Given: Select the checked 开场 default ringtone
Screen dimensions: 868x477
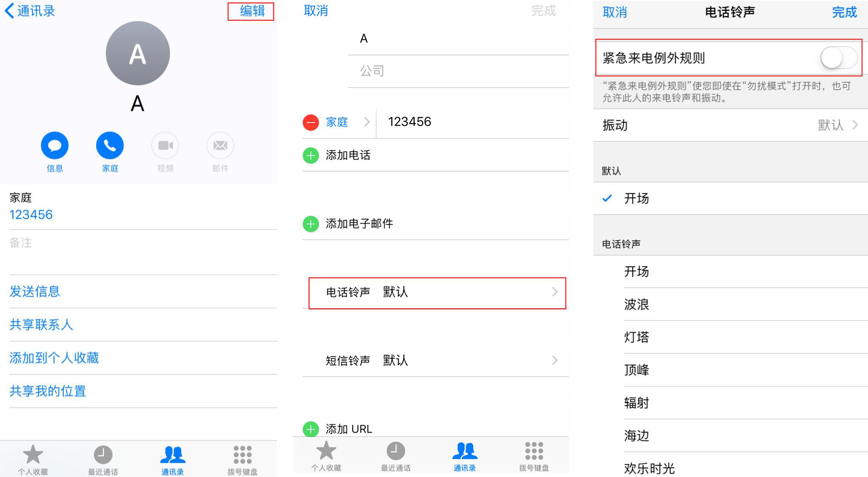Looking at the screenshot, I should 730,198.
